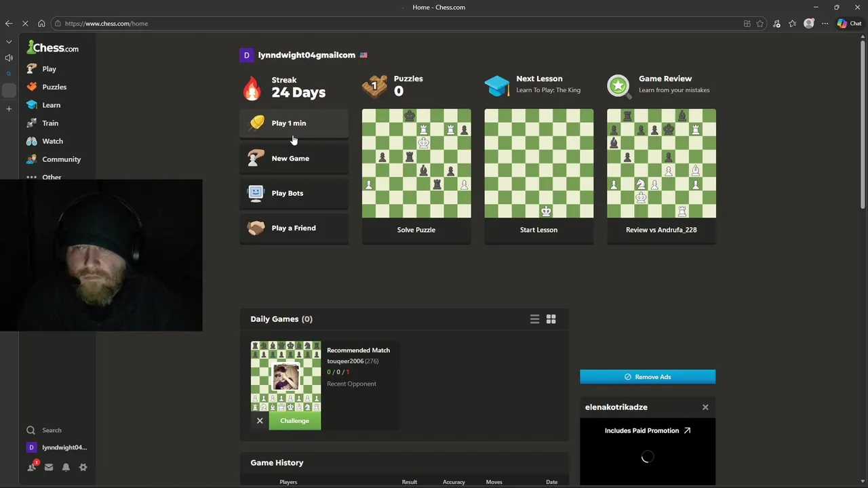Click the Play 1 min bullet icon
The image size is (868, 488).
coord(256,123)
